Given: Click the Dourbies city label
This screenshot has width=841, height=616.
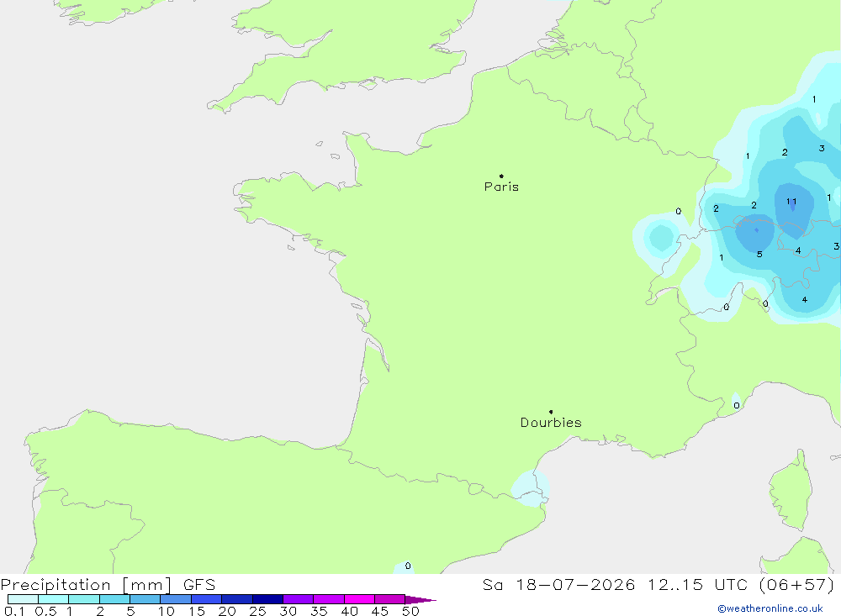Looking at the screenshot, I should pyautogui.click(x=551, y=423).
